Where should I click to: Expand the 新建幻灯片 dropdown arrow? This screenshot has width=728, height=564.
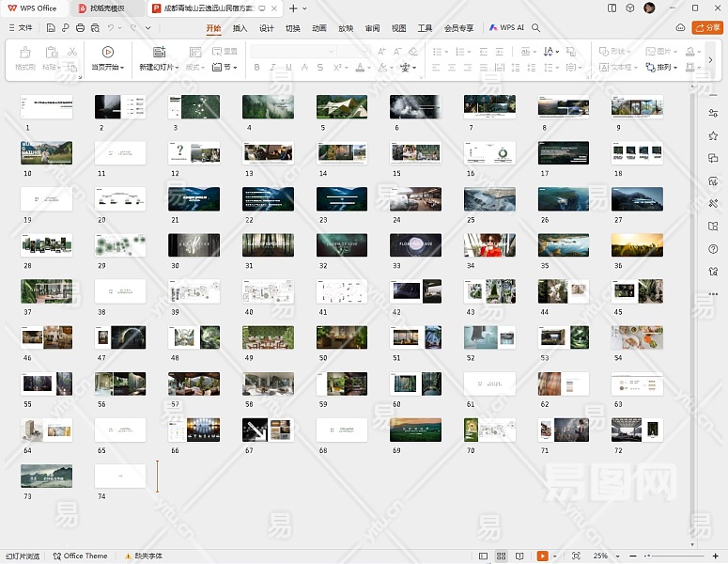click(x=178, y=68)
